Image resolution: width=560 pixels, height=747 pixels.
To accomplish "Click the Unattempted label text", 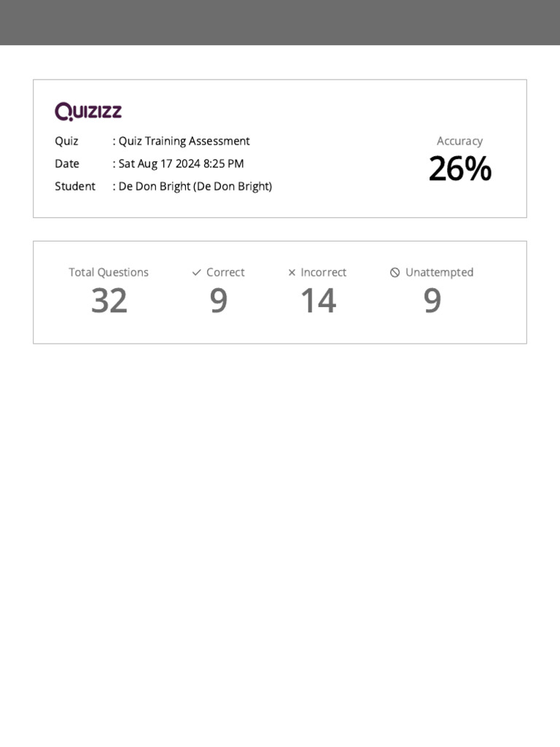I will tap(439, 272).
